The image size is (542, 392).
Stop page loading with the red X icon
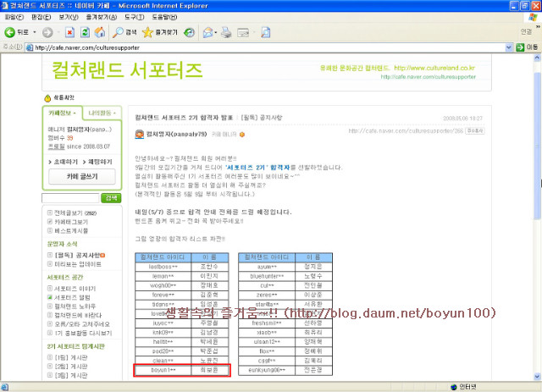coord(69,32)
